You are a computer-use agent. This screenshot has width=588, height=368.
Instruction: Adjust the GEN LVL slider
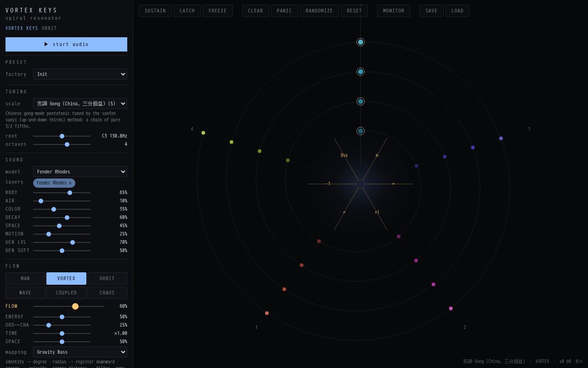[62, 242]
